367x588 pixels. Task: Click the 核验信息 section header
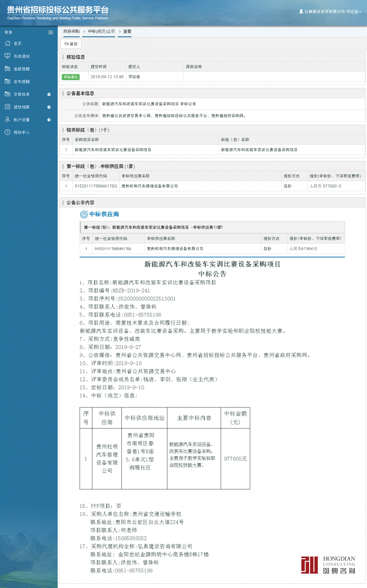pyautogui.click(x=76, y=57)
